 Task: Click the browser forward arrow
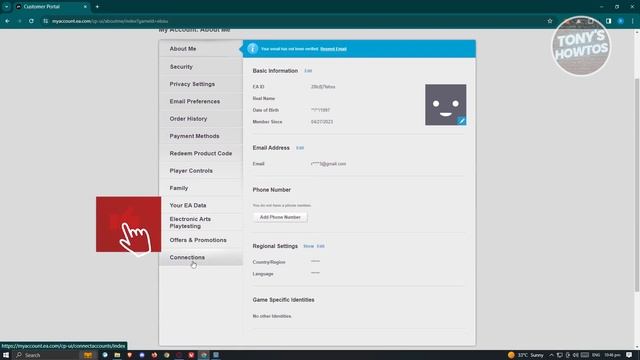[x=19, y=21]
